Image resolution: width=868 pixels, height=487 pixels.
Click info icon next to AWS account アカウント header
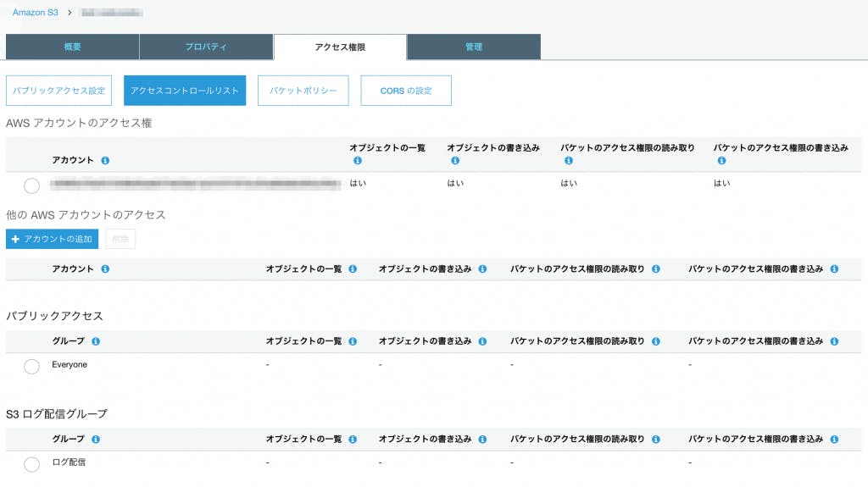pos(105,160)
